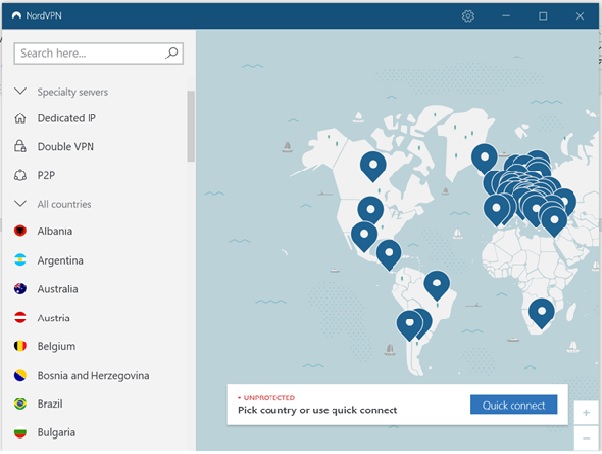Open settings via the gear icon
This screenshot has width=602, height=454.
[x=468, y=16]
